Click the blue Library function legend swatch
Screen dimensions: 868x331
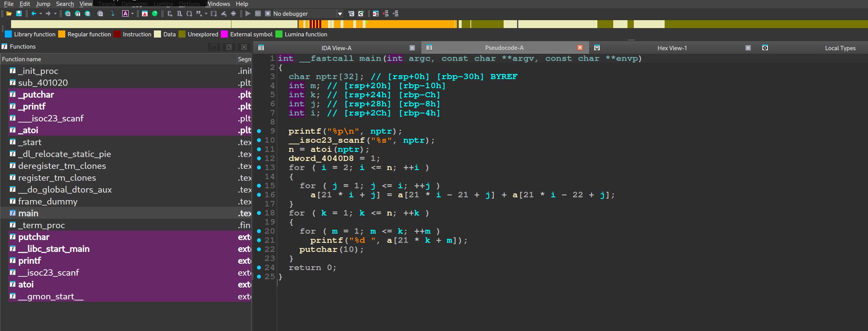click(8, 34)
